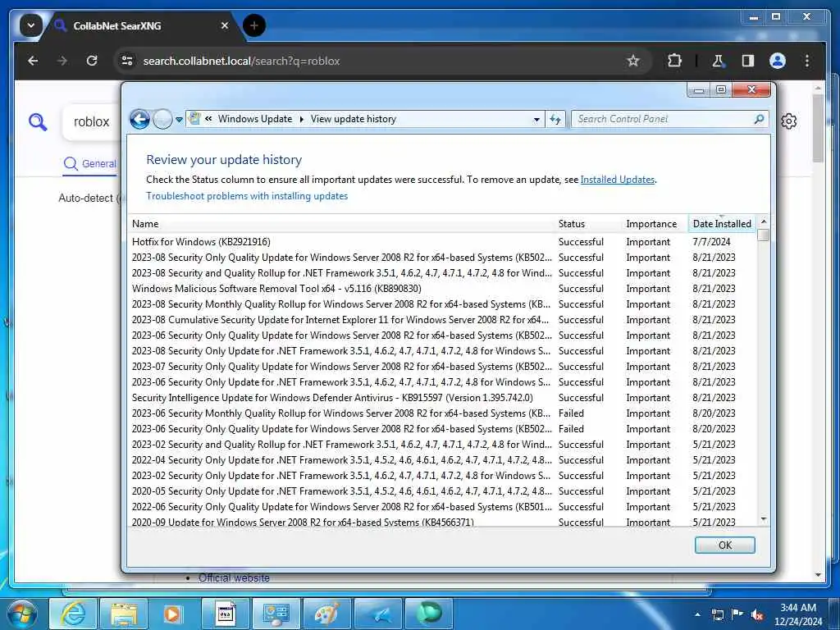This screenshot has height=630, width=840.
Task: Reload the page in Chrome
Action: coord(92,61)
